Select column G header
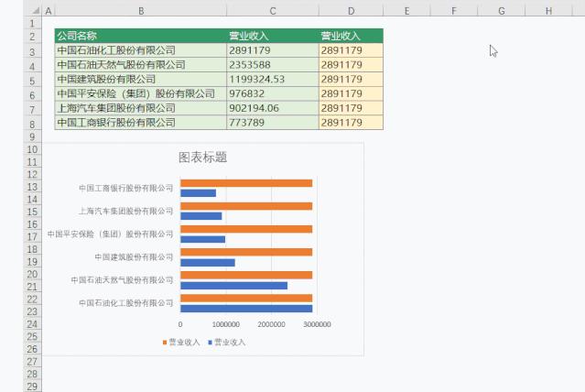The image size is (585, 392). [x=502, y=11]
